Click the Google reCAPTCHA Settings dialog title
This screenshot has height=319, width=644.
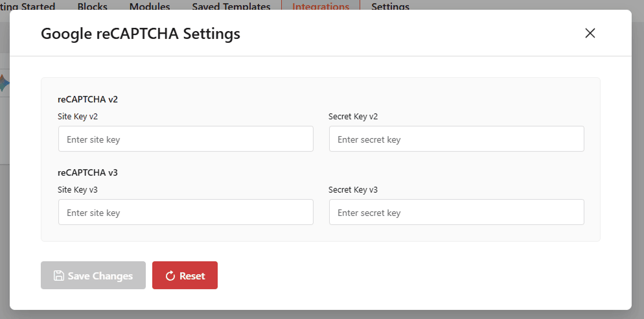(141, 34)
